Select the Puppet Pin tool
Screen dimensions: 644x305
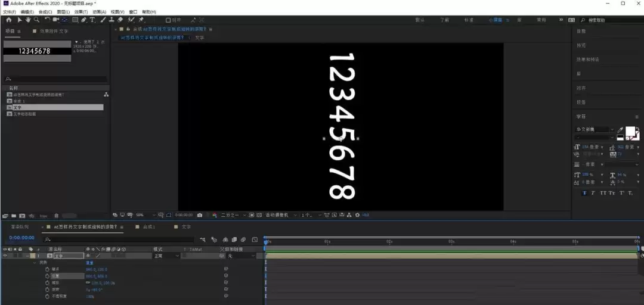[141, 20]
